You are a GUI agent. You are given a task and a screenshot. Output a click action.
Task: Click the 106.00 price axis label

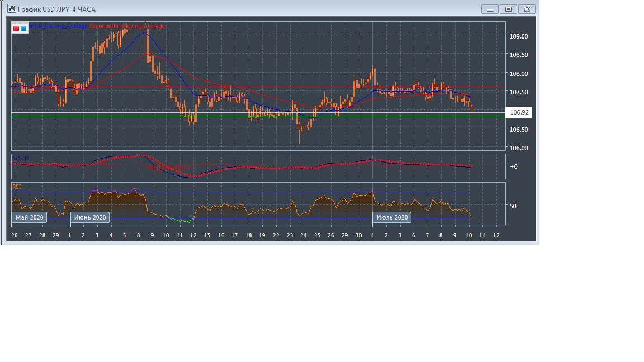click(x=518, y=148)
